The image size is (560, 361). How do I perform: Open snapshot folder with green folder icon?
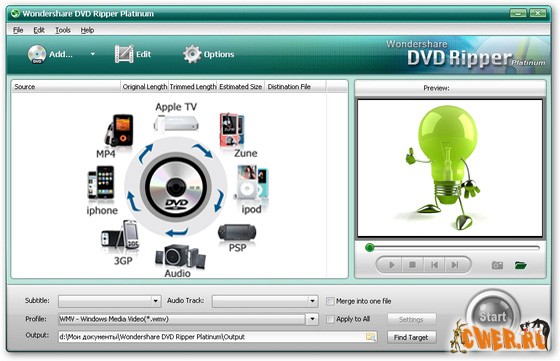point(521,265)
